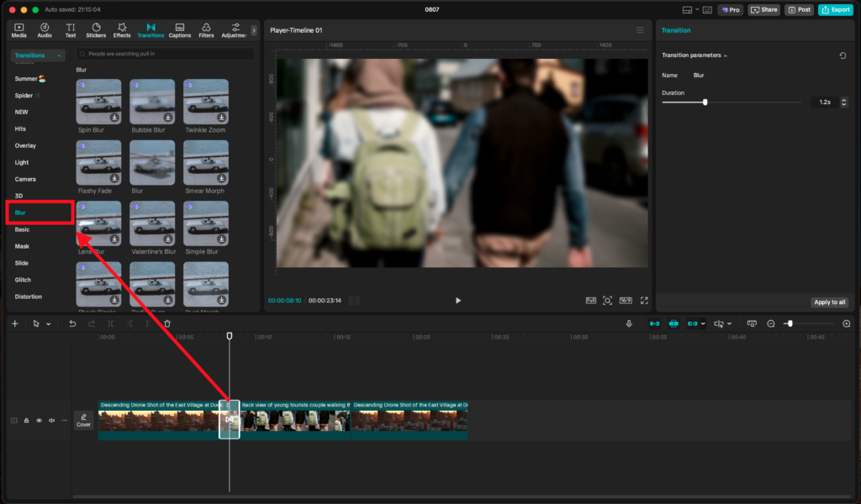
Task: Toggle auto snapping
Action: click(673, 323)
